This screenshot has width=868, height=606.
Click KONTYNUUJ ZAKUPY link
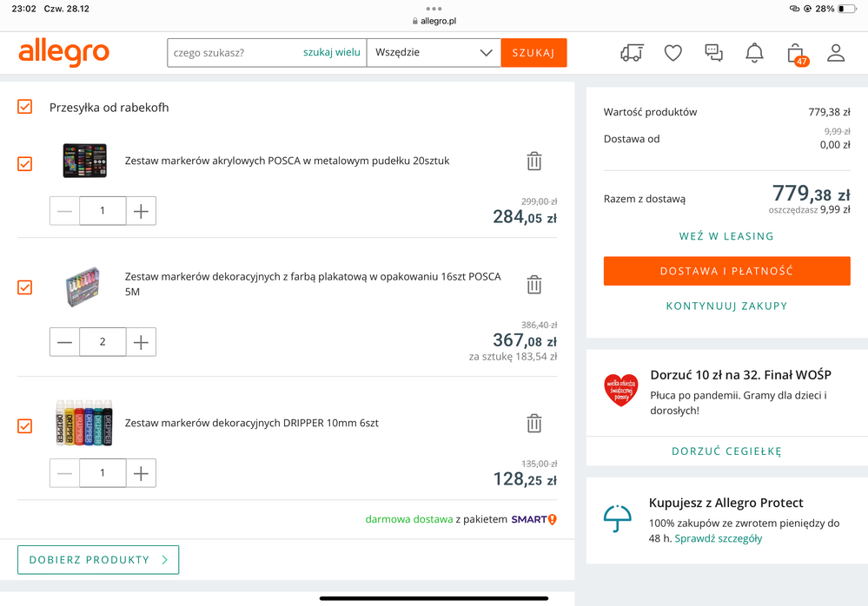(x=726, y=306)
